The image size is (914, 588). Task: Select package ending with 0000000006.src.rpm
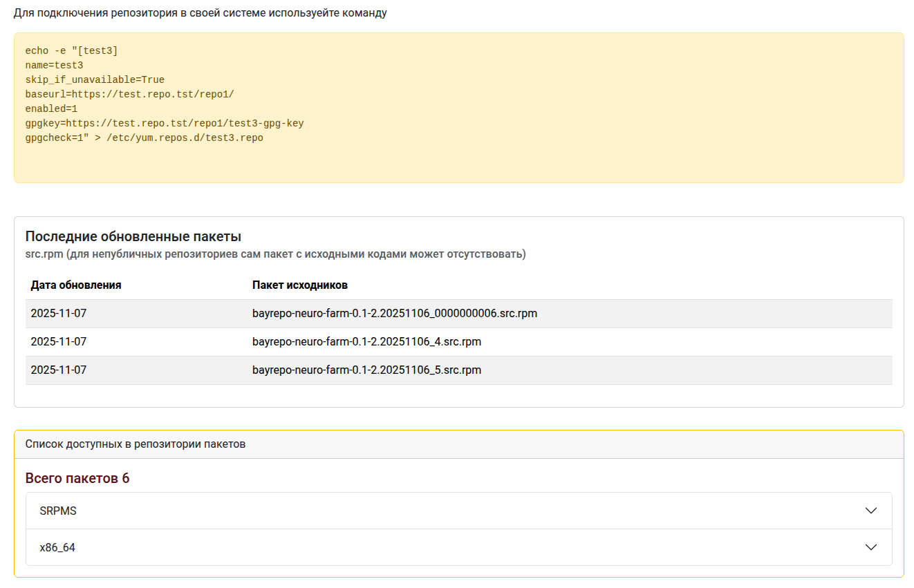coord(394,314)
